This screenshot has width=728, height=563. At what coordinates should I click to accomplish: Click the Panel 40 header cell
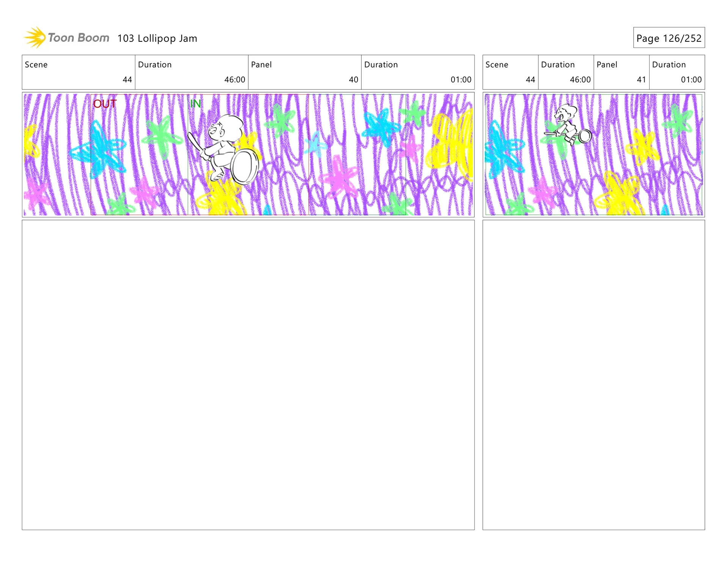click(x=304, y=72)
